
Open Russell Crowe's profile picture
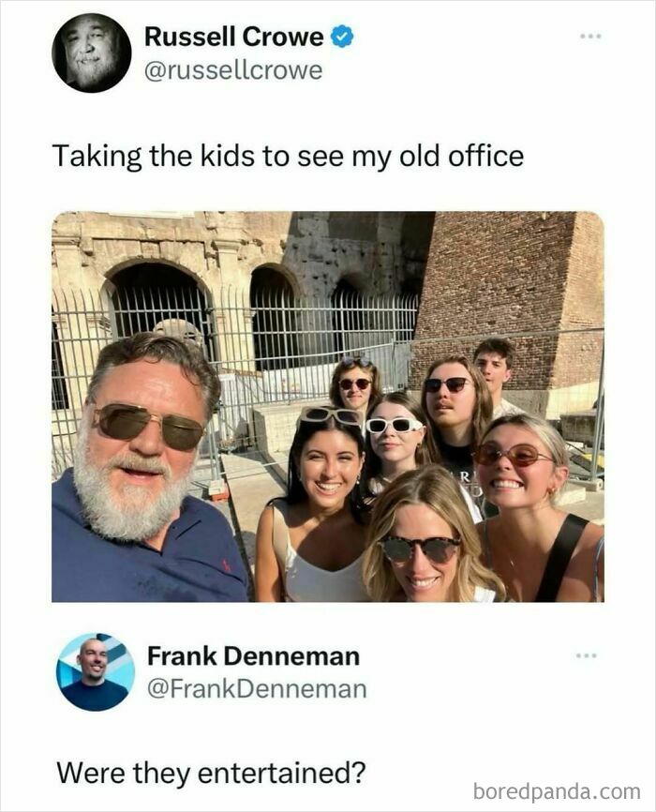click(x=91, y=53)
